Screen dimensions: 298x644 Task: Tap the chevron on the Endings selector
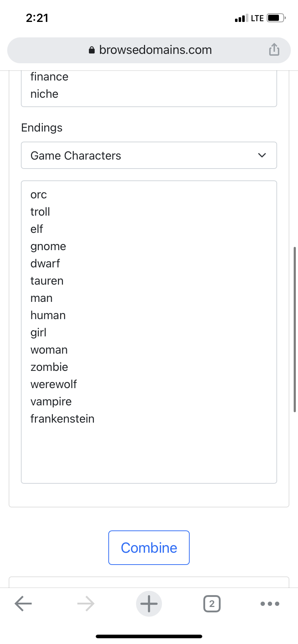coord(262,155)
